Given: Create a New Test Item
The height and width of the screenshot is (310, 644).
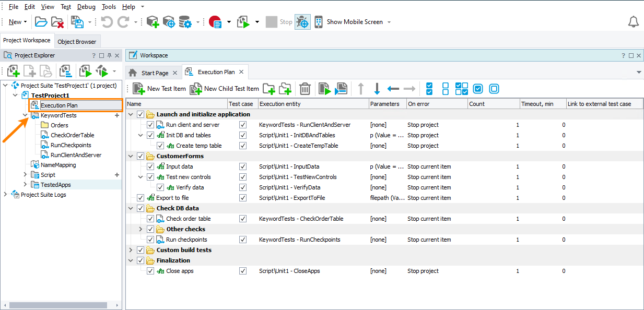Looking at the screenshot, I should tap(159, 89).
